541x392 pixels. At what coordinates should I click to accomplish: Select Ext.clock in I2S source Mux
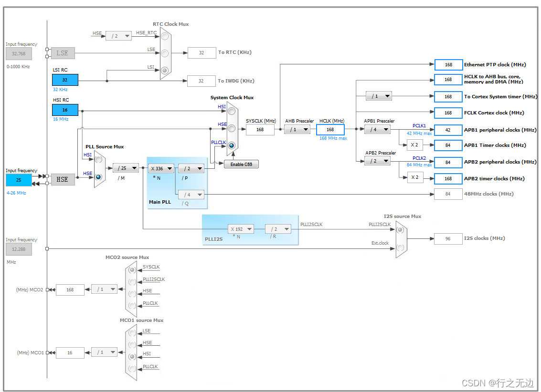click(400, 248)
